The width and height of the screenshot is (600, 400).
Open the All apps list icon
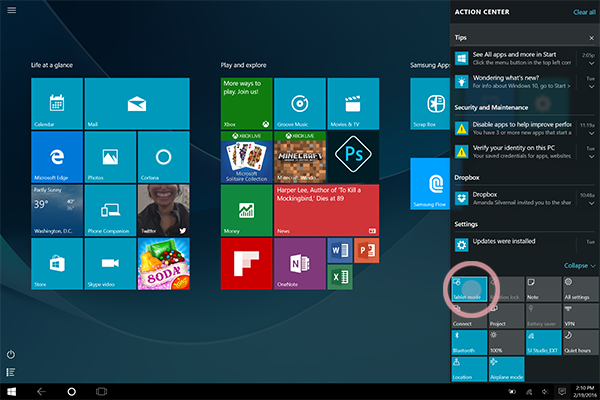(x=11, y=372)
